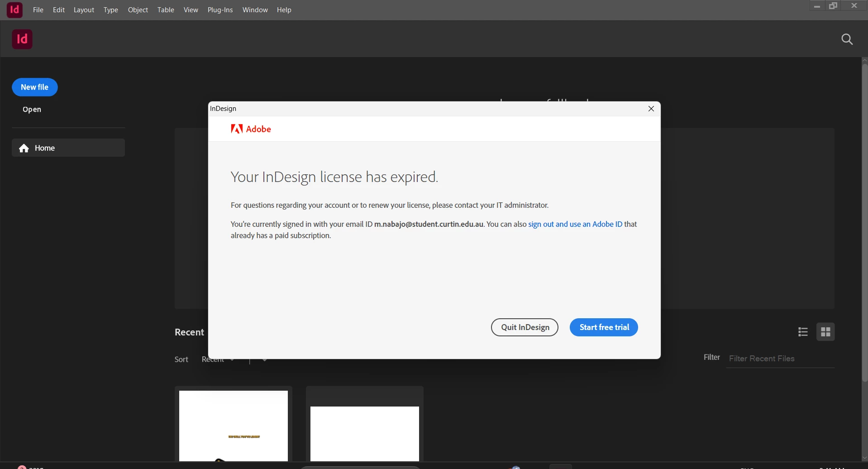Open the View menu

(191, 10)
